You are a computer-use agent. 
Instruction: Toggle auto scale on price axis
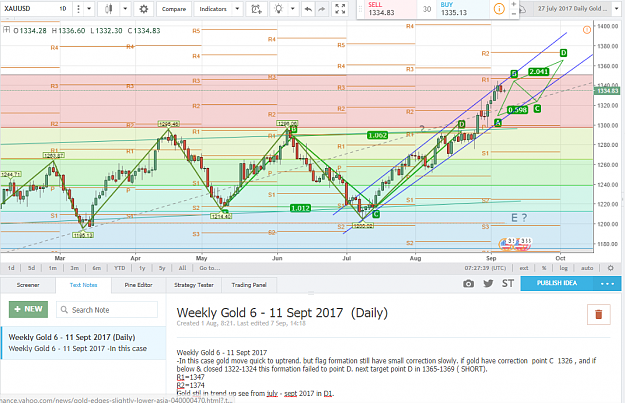pyautogui.click(x=587, y=268)
